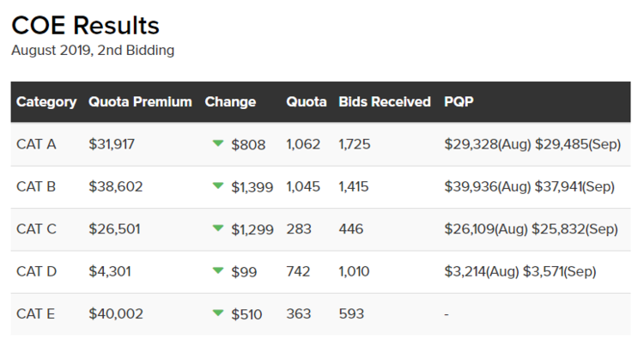Click the Change column header
The image size is (644, 346).
(230, 101)
